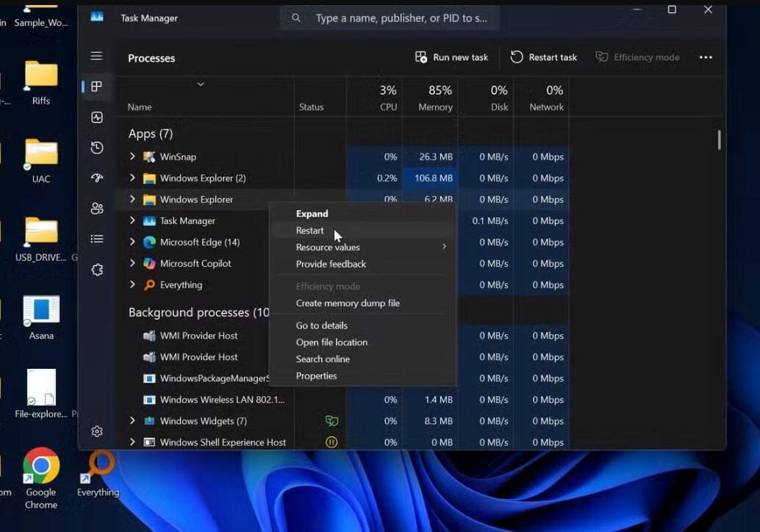This screenshot has height=532, width=760.
Task: Click the hamburger navigation menu icon
Action: pyautogui.click(x=96, y=56)
